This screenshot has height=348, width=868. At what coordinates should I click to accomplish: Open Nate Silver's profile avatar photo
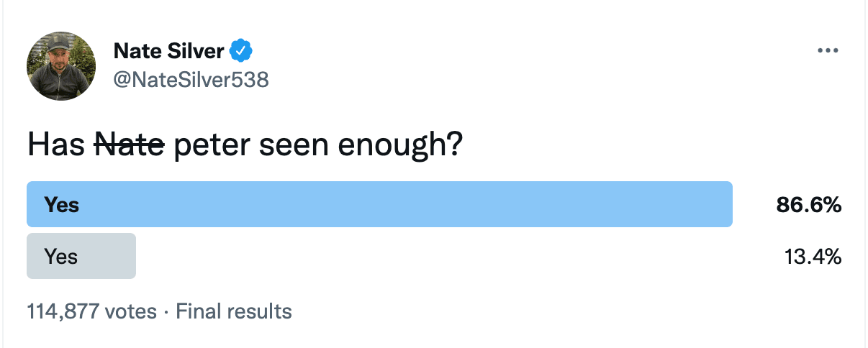tap(62, 66)
